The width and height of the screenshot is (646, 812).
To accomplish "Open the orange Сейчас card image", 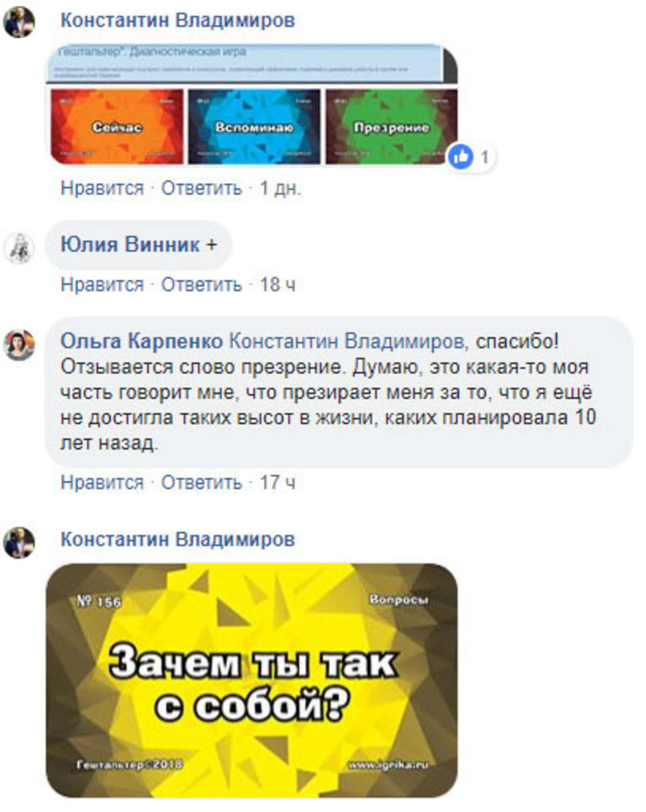I will pos(117,126).
